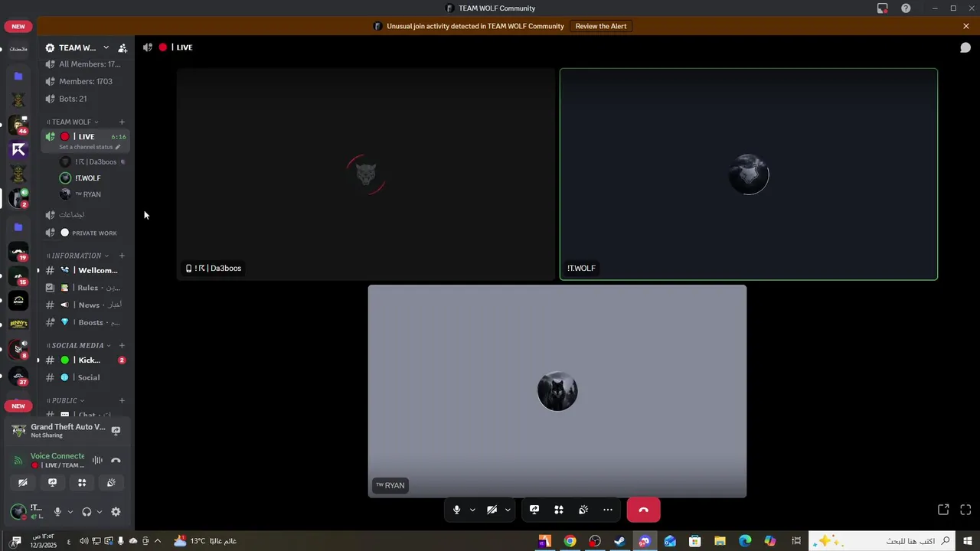The image size is (980, 551).
Task: Enter full screen mode for call
Action: tap(965, 510)
